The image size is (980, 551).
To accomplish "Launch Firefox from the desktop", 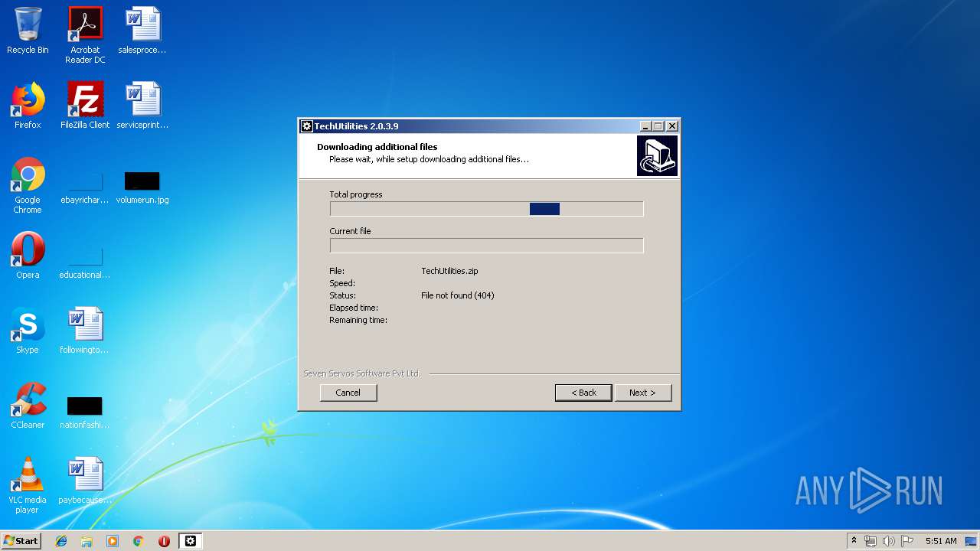I will (x=28, y=106).
